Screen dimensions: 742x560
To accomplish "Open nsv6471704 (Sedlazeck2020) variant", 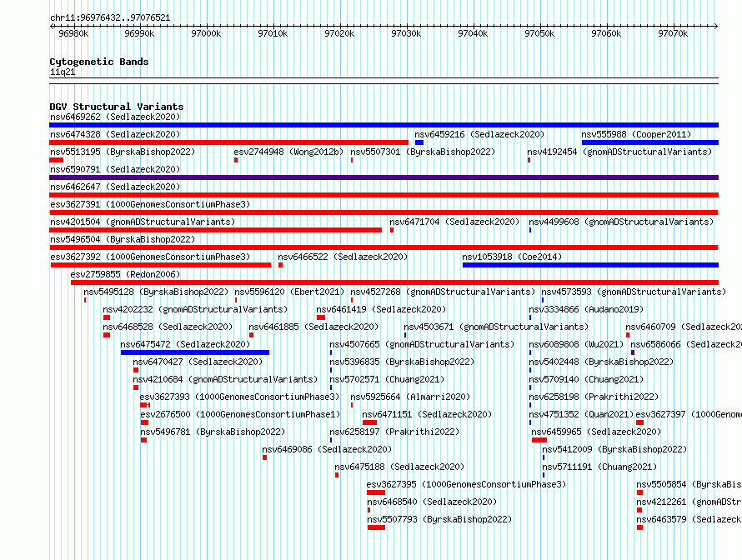I will pos(454,222).
